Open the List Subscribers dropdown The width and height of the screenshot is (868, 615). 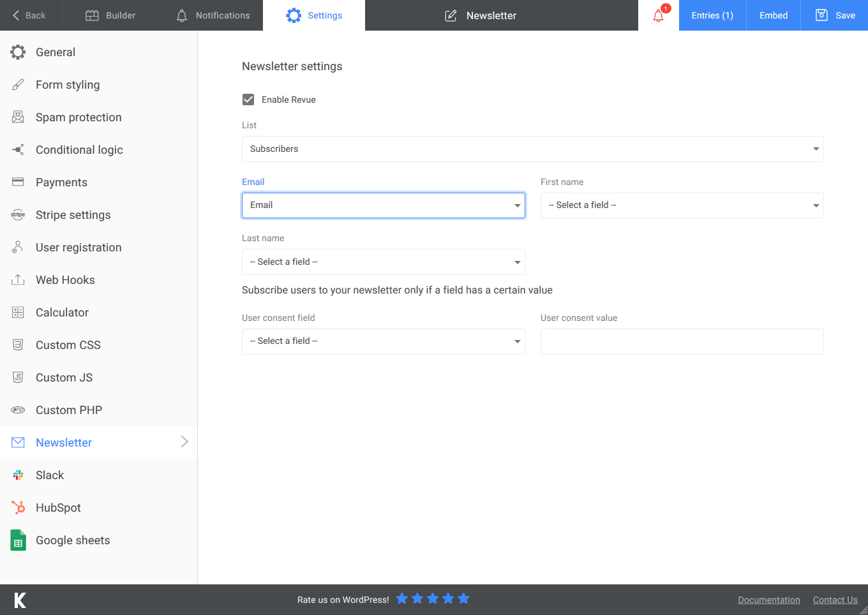click(x=532, y=149)
